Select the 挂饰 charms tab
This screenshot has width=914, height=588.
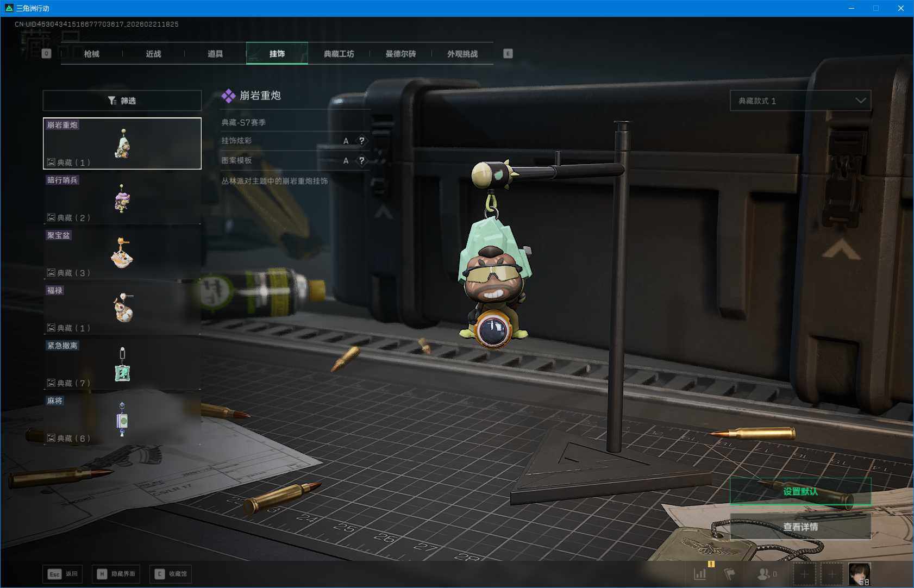[277, 54]
